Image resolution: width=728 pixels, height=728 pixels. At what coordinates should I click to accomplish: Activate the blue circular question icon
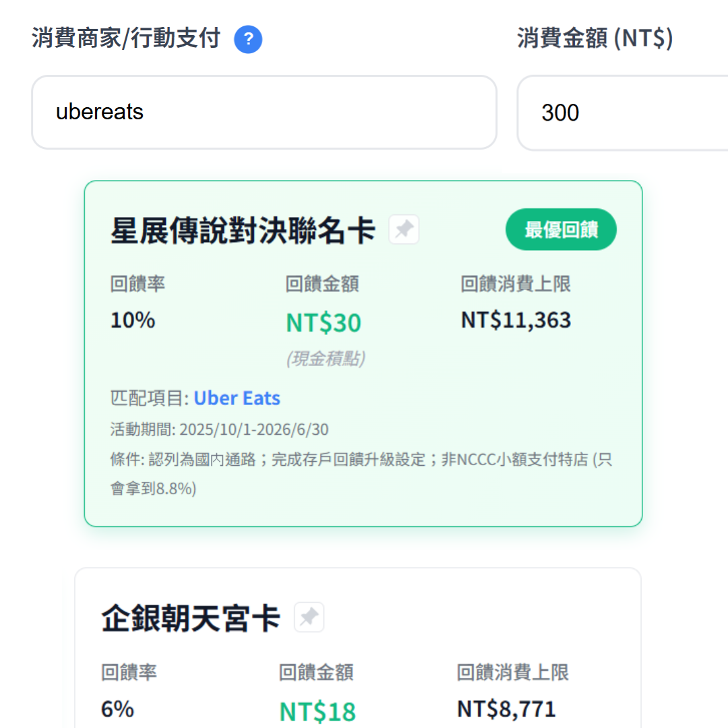(248, 40)
